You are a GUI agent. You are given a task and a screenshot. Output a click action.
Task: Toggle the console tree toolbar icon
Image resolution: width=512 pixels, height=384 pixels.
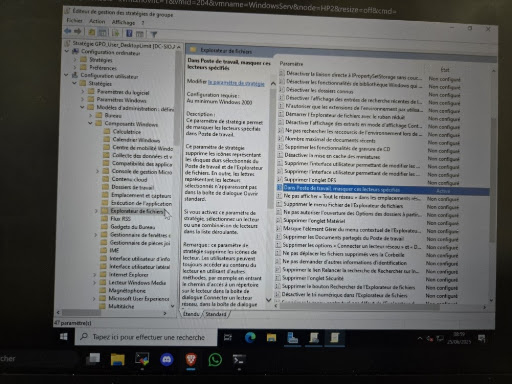click(x=102, y=33)
